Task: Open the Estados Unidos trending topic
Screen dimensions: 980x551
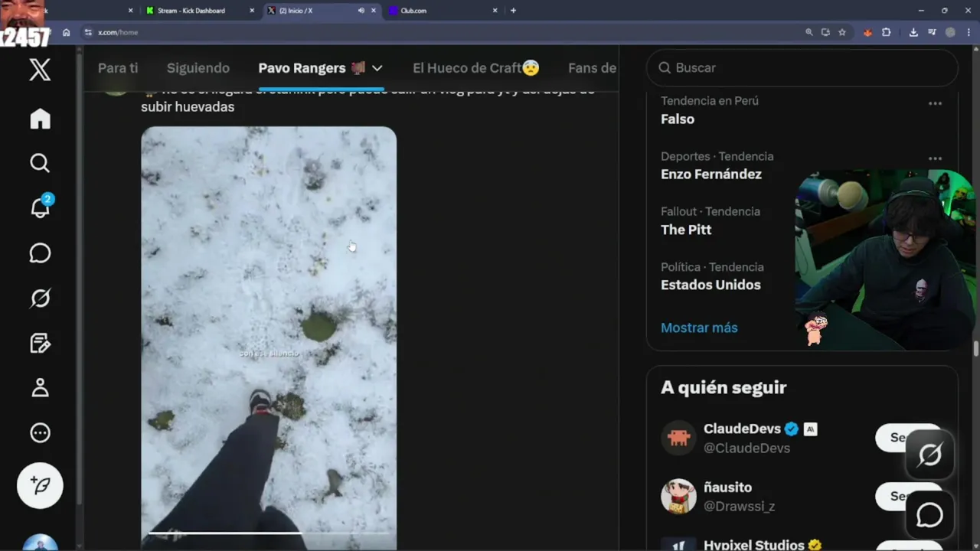Action: click(x=710, y=285)
